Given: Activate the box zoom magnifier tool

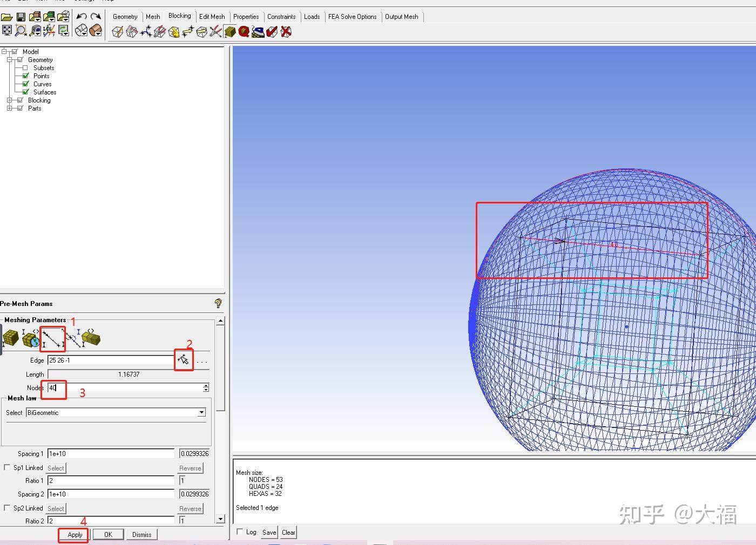Looking at the screenshot, I should coord(21,31).
